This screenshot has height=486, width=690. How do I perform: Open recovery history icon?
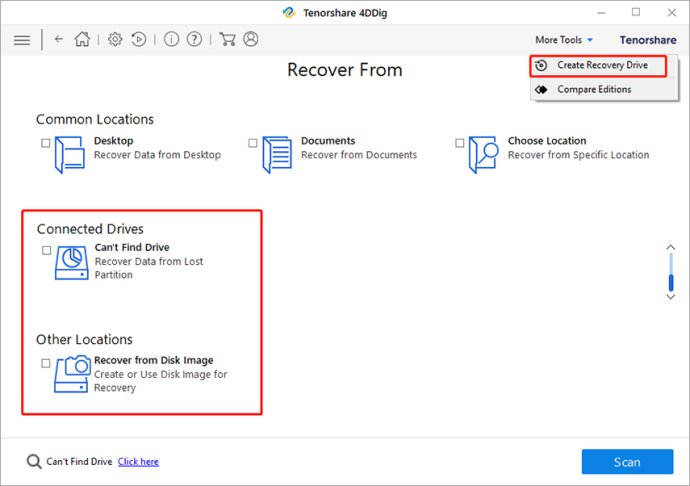click(139, 40)
